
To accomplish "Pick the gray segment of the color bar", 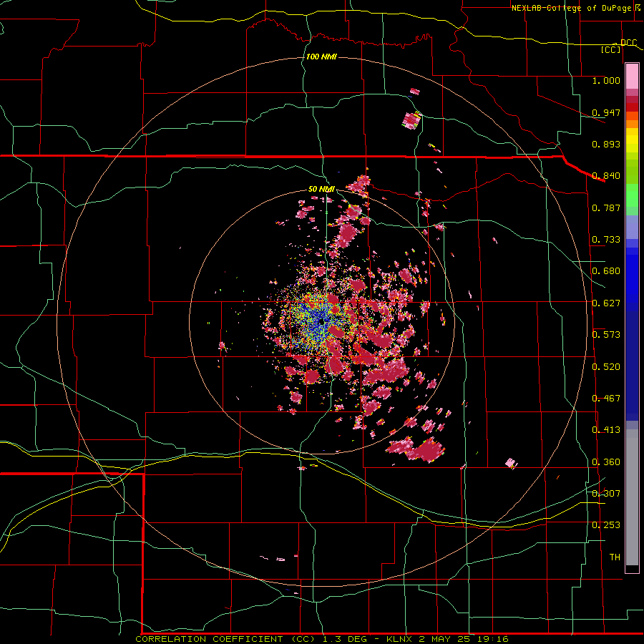I will pos(632,497).
